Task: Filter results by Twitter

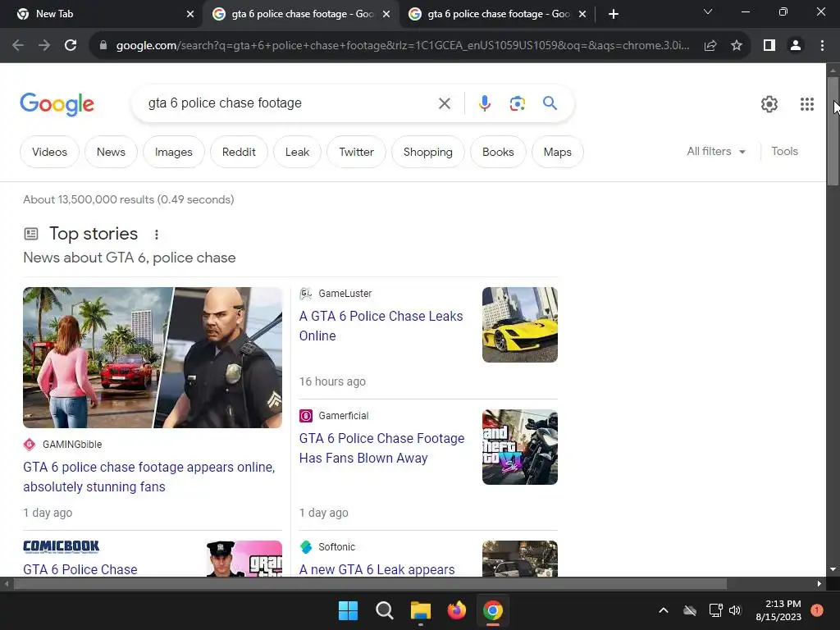Action: 356,152
